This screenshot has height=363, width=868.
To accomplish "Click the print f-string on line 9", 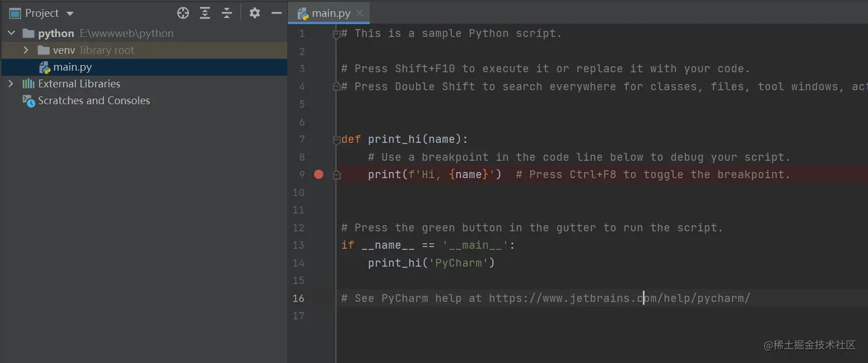I will (435, 175).
